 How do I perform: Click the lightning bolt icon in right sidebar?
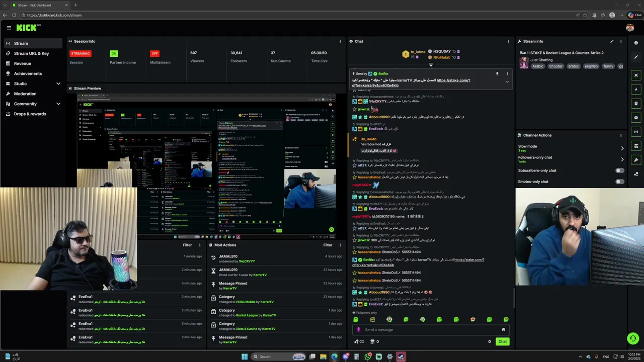pyautogui.click(x=636, y=89)
